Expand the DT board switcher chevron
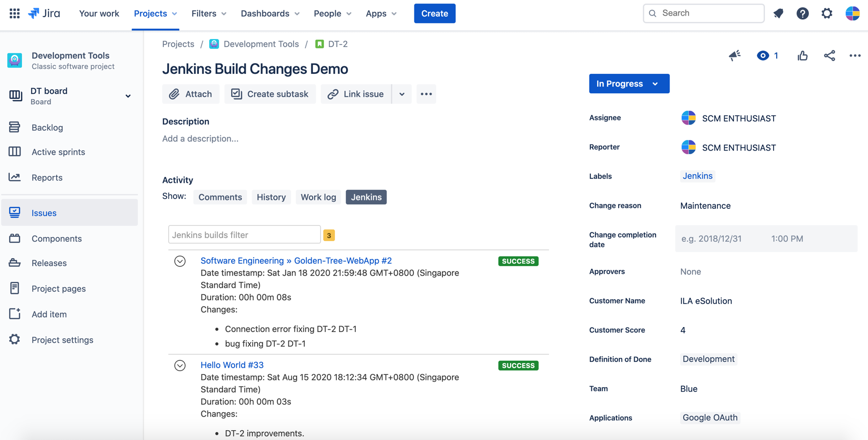Screen dimensions: 868x440 click(x=128, y=96)
